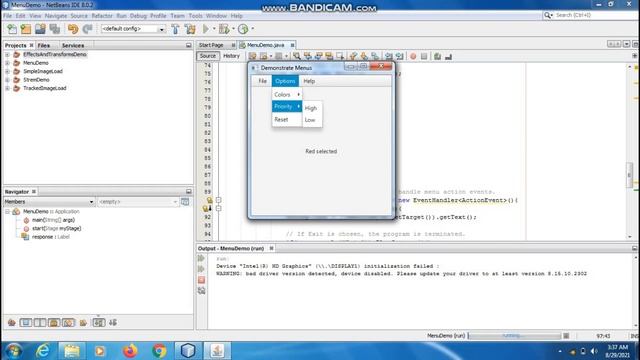Toggle show fields filter in Navigator bottom bar
Image resolution: width=640 pixels, height=360 pixels.
(26, 322)
